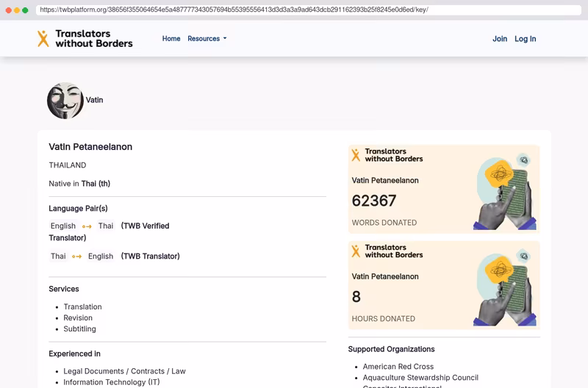
Task: Open Vatin's profile avatar image
Action: tap(65, 101)
